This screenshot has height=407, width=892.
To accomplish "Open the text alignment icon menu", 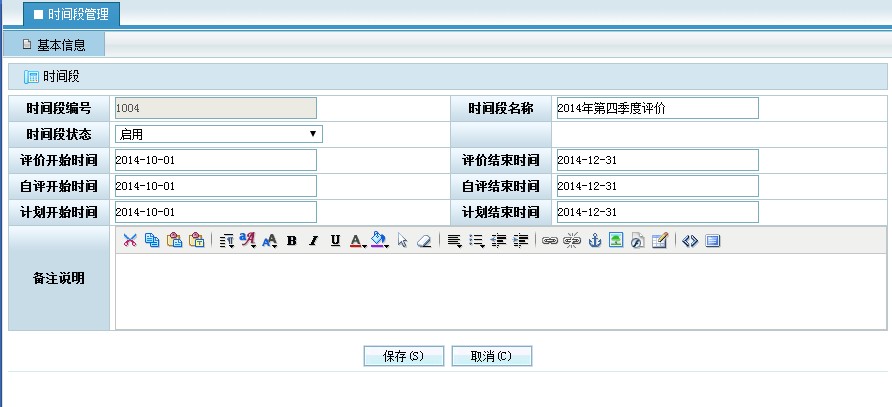I will tap(454, 241).
